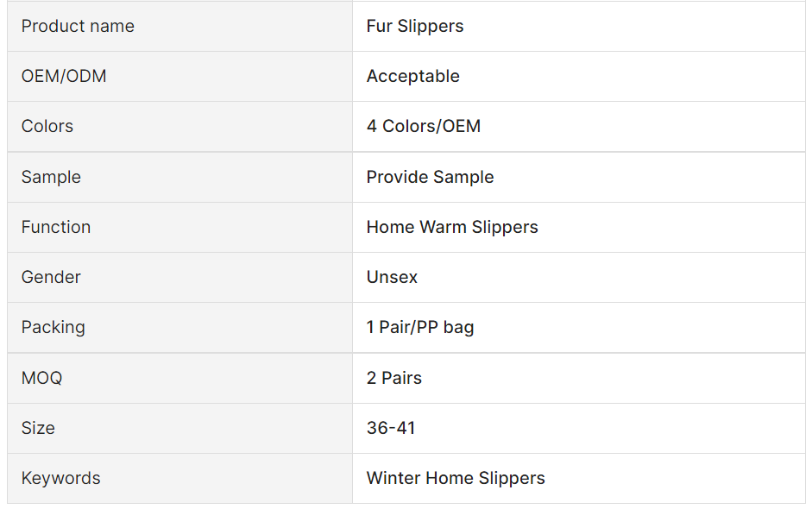This screenshot has width=812, height=509.
Task: Select the "Unsex" value text
Action: point(392,277)
